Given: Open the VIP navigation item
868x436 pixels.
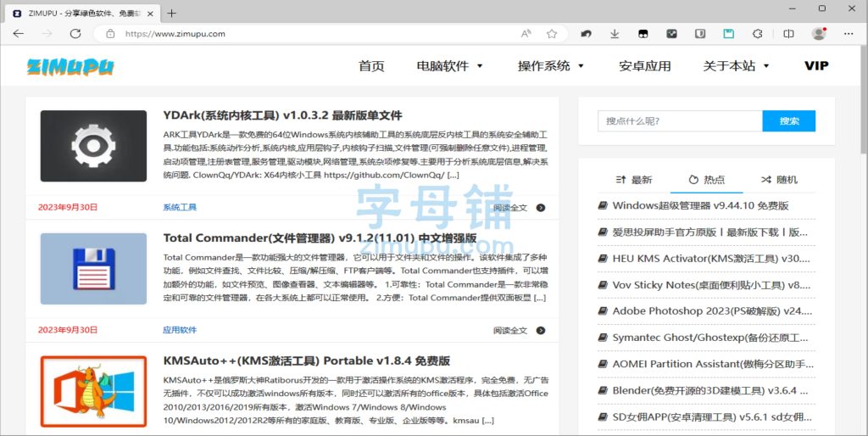Looking at the screenshot, I should click(x=816, y=66).
